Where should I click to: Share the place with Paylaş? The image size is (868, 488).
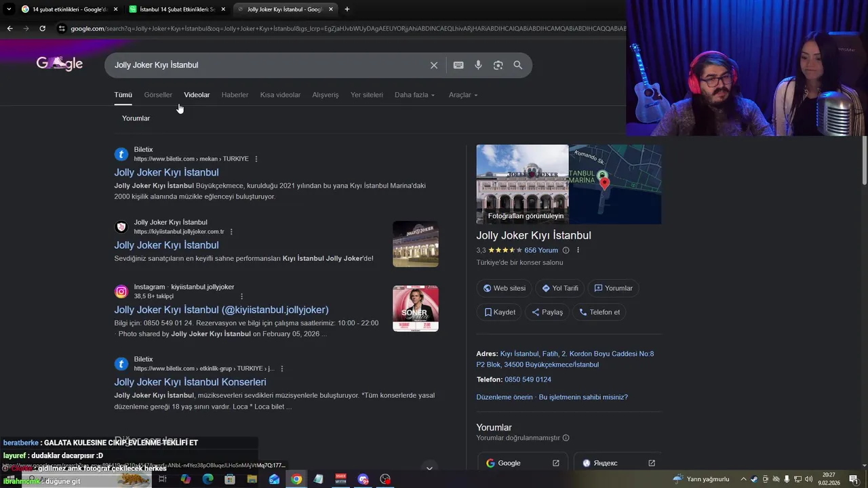coord(547,312)
